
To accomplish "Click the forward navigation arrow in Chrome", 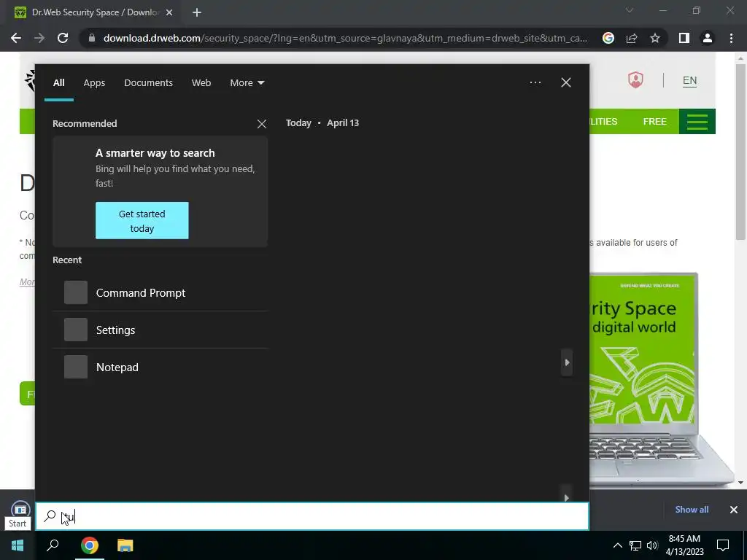I will click(39, 38).
